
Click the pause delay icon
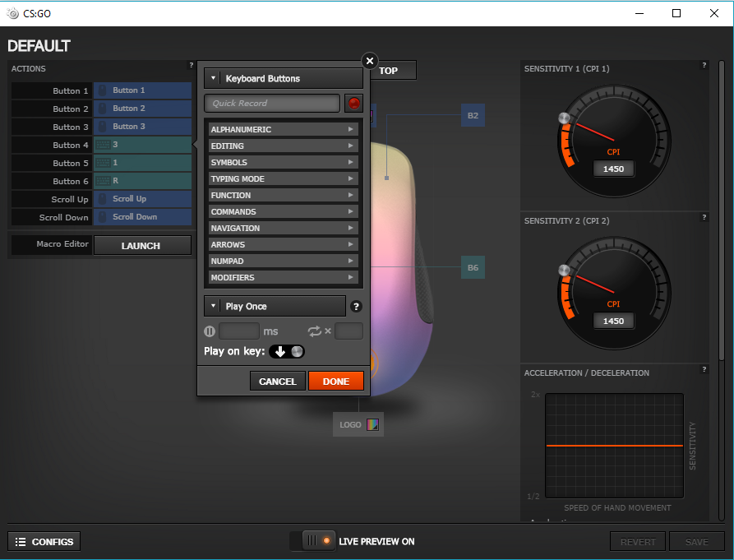tap(210, 331)
